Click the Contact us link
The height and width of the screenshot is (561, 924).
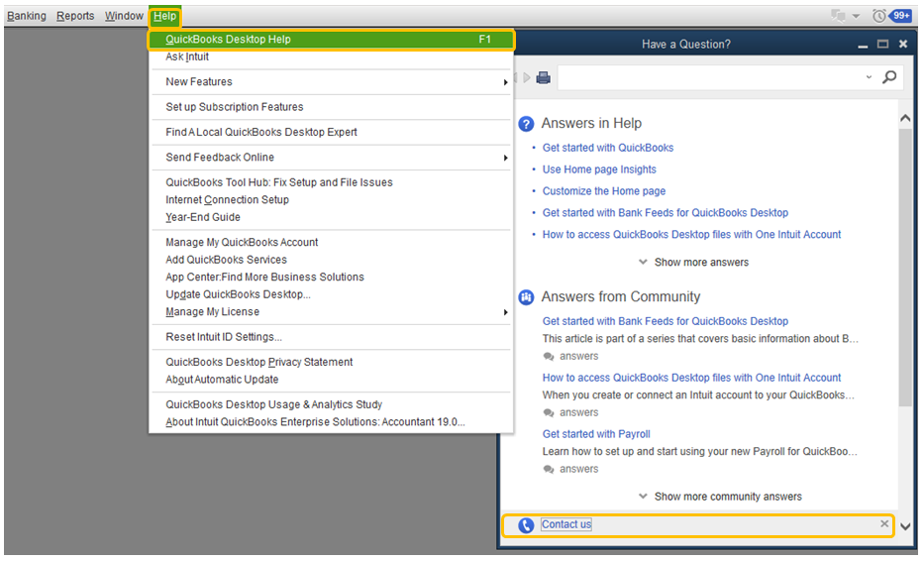565,525
